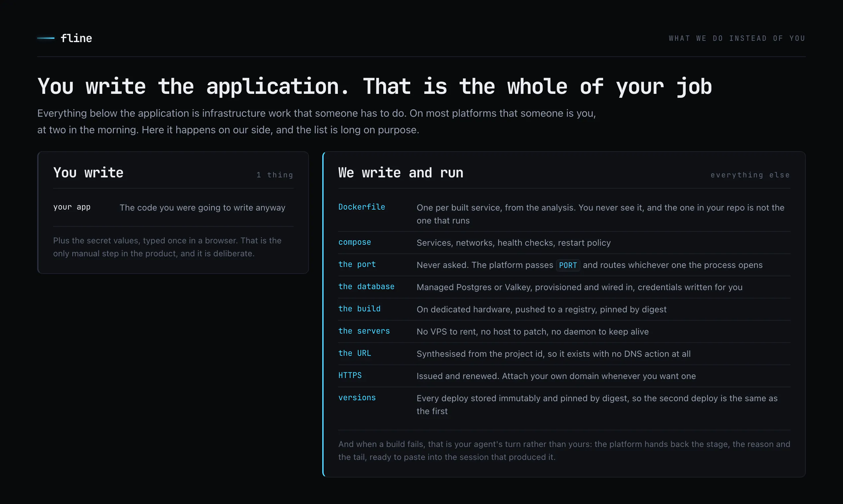Click 'the URL' row label
This screenshot has width=843, height=504.
[x=354, y=353]
